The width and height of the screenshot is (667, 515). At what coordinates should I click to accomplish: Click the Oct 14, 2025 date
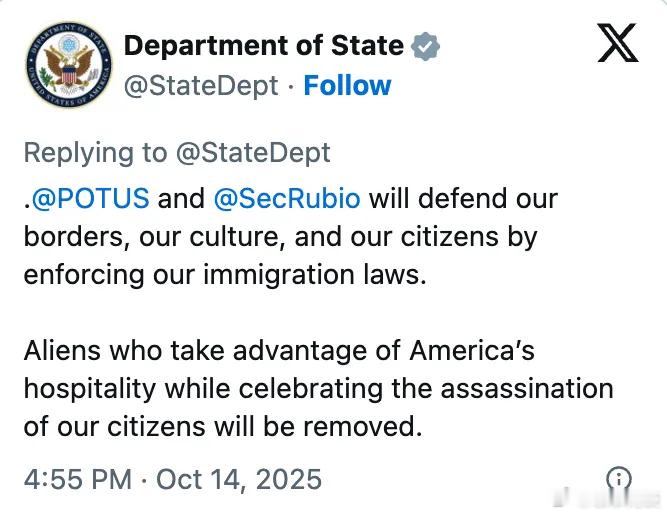pos(238,479)
